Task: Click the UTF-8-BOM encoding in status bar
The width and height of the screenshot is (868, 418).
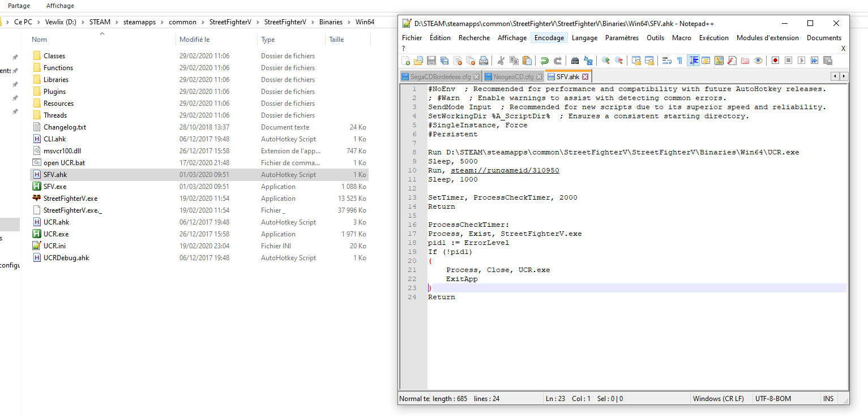Action: click(x=773, y=398)
